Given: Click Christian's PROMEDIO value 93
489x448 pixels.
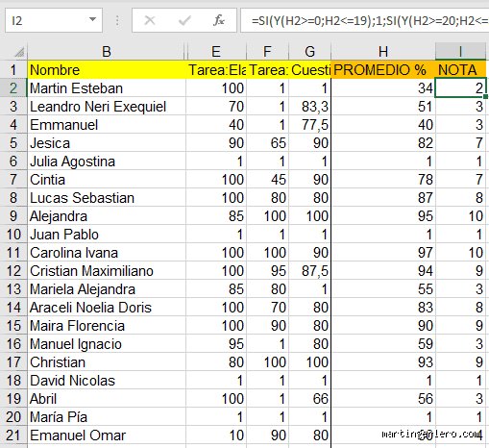Looking at the screenshot, I should click(383, 362).
